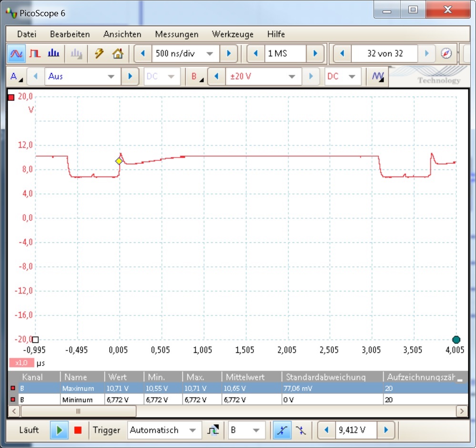This screenshot has height=448, width=476.
Task: Switch to persistence mode icon
Action: coord(35,54)
